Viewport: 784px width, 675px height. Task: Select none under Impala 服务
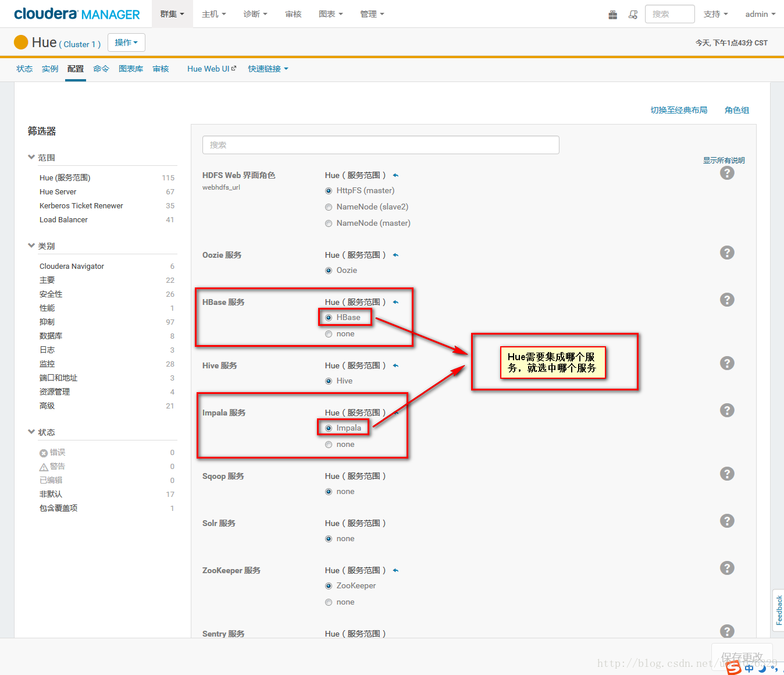[x=329, y=445]
